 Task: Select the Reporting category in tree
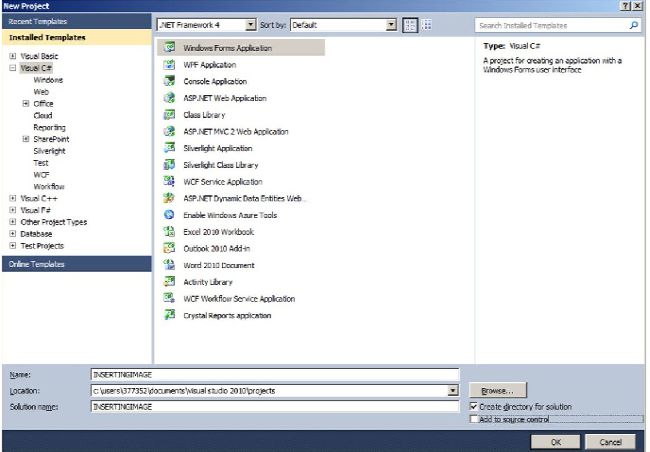tap(49, 127)
